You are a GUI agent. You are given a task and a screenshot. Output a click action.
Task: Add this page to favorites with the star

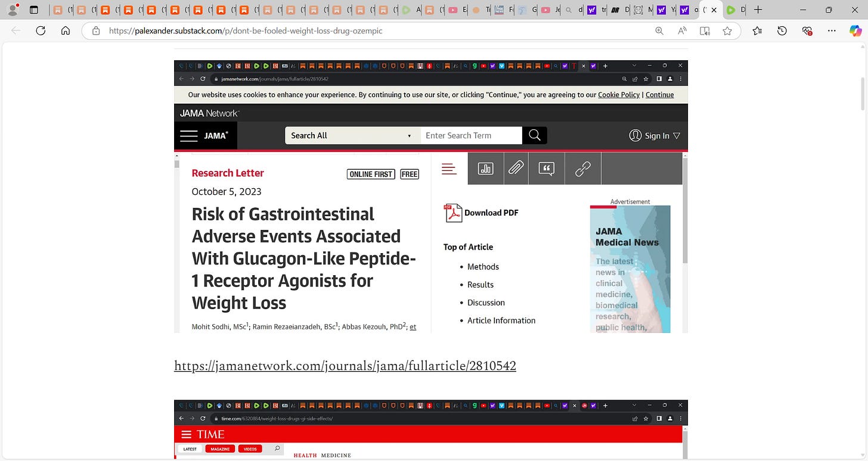[x=727, y=31]
